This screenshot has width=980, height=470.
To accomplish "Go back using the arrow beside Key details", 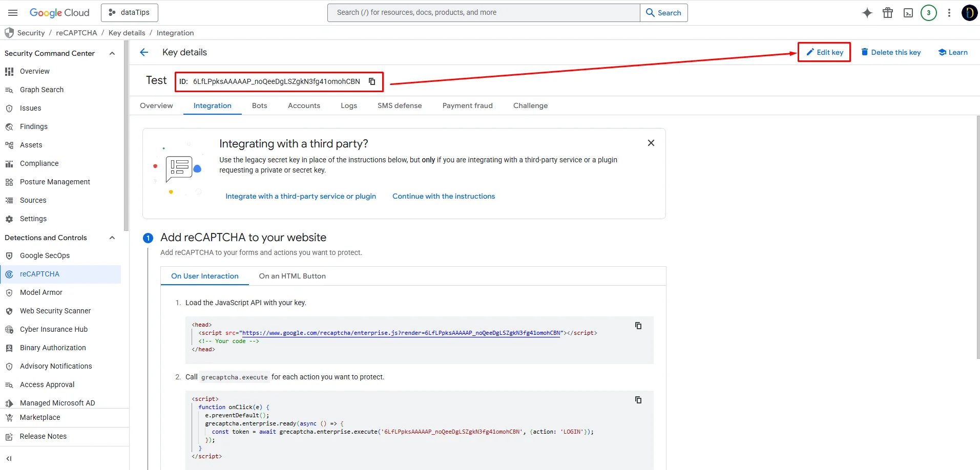I will coord(144,52).
